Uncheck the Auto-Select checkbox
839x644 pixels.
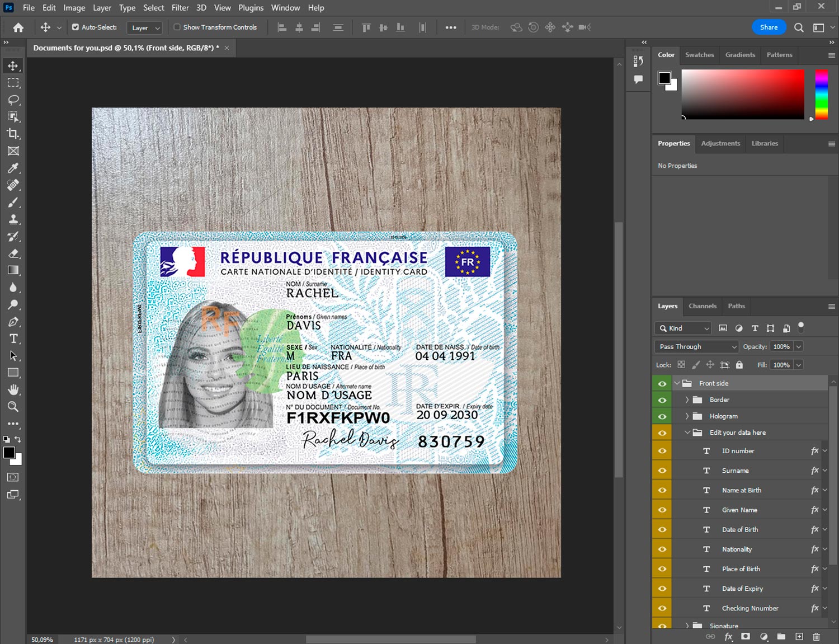coord(76,27)
